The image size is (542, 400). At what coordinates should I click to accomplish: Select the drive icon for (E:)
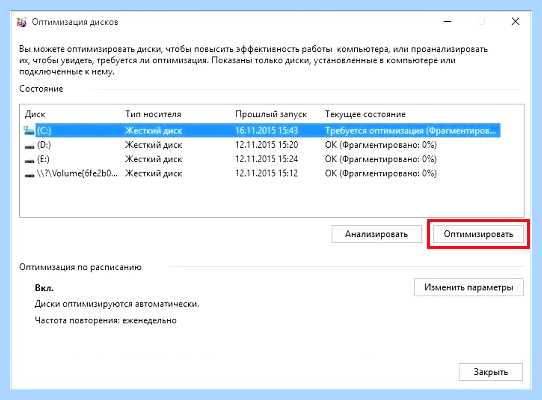[x=29, y=160]
